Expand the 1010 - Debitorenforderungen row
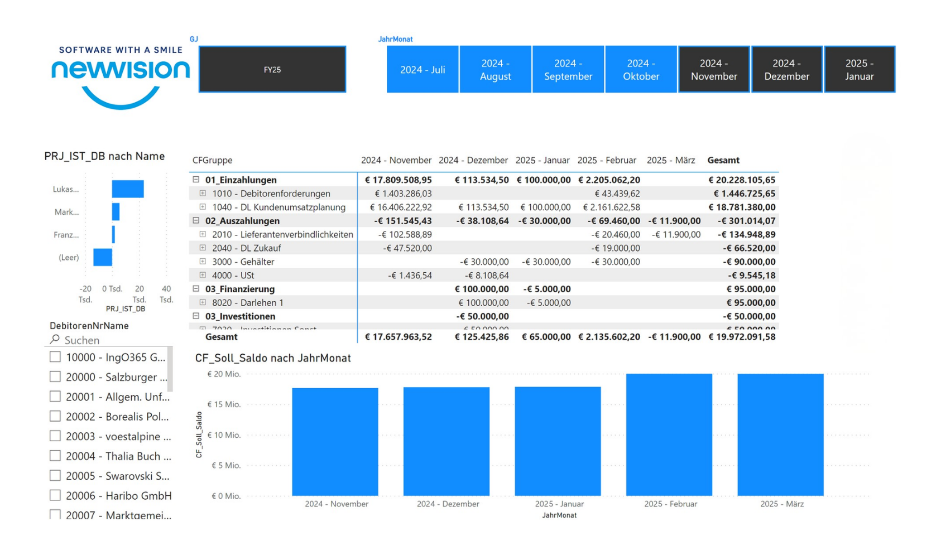 coord(203,194)
